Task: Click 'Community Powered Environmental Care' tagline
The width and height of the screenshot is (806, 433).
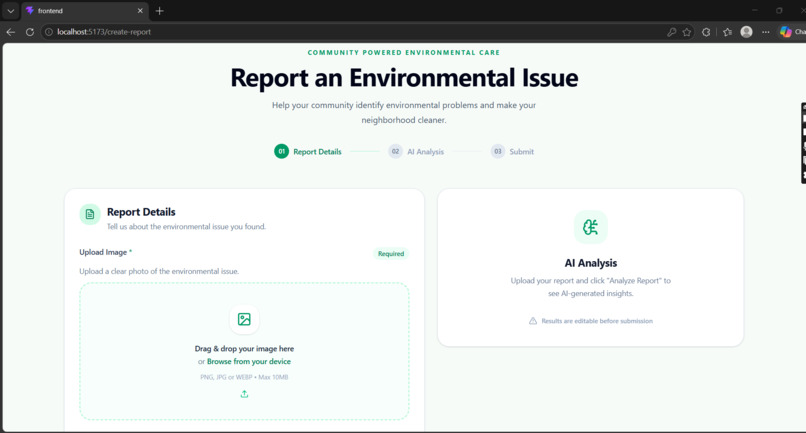Action: [404, 52]
